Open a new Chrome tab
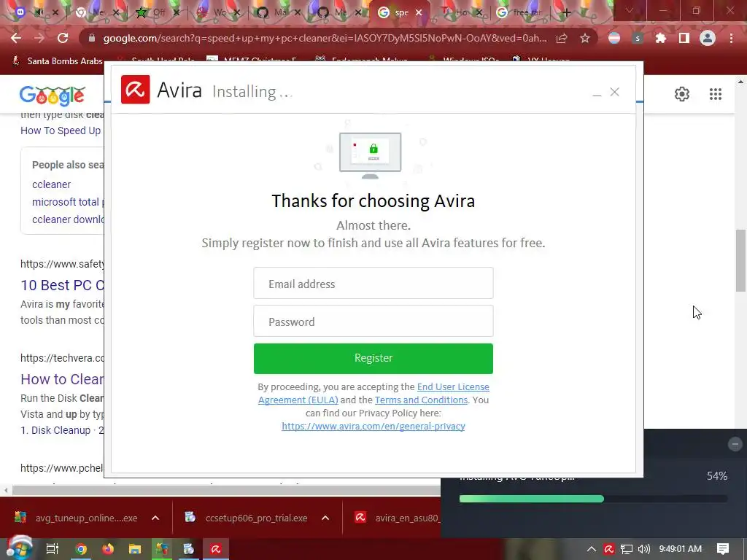 pos(566,13)
